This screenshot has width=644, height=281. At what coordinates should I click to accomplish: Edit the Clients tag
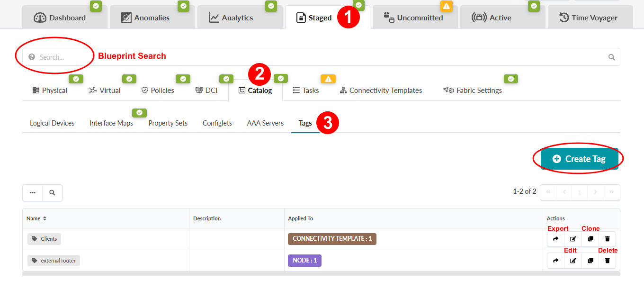pos(573,239)
